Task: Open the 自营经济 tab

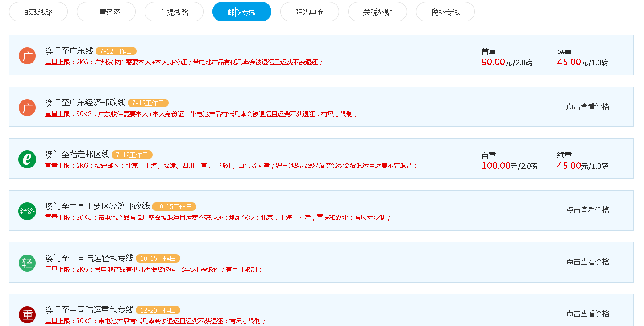Action: pyautogui.click(x=106, y=12)
